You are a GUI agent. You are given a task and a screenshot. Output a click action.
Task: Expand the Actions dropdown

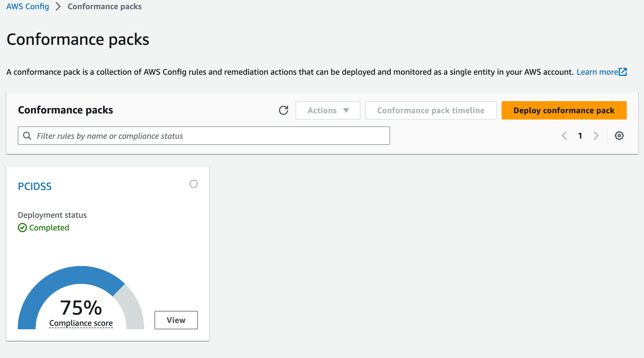point(328,110)
